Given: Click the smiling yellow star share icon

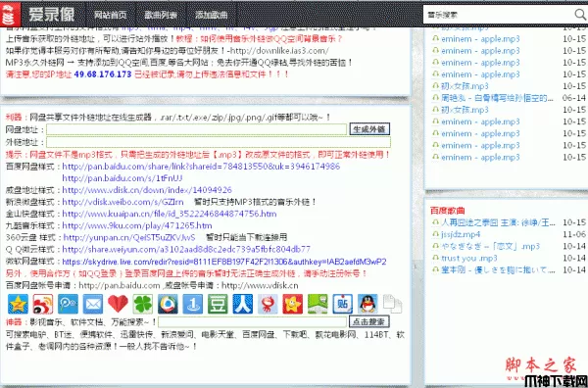Looking at the screenshot, I should (293, 304).
